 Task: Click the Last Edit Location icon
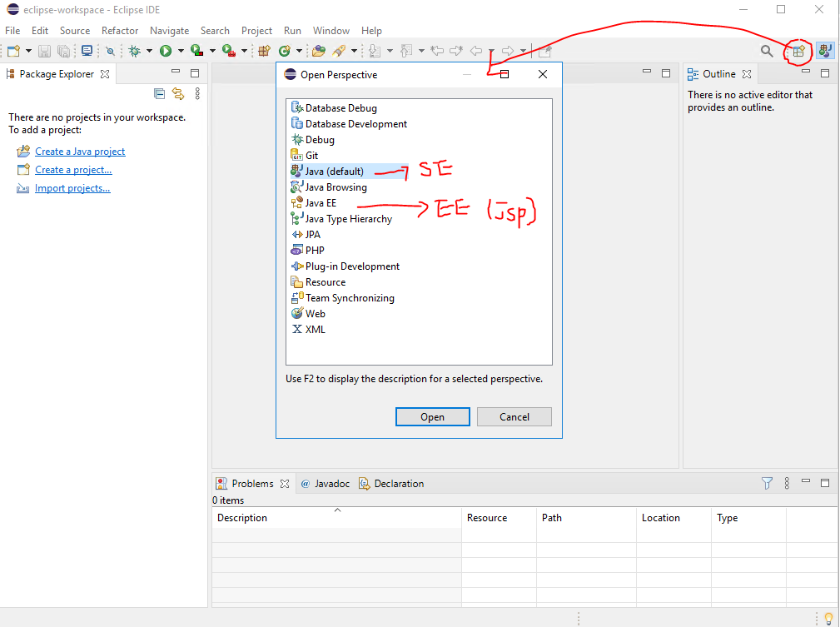click(x=437, y=51)
